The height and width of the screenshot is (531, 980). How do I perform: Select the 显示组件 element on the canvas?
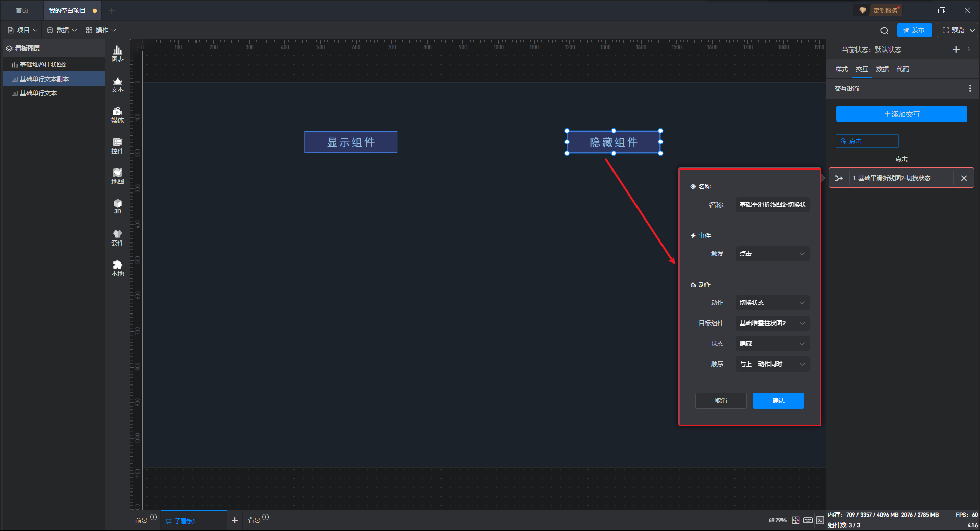click(x=351, y=142)
